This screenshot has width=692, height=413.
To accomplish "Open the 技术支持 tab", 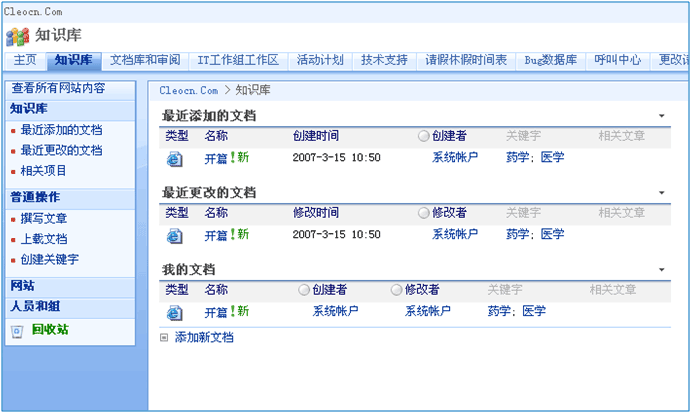I will point(384,60).
